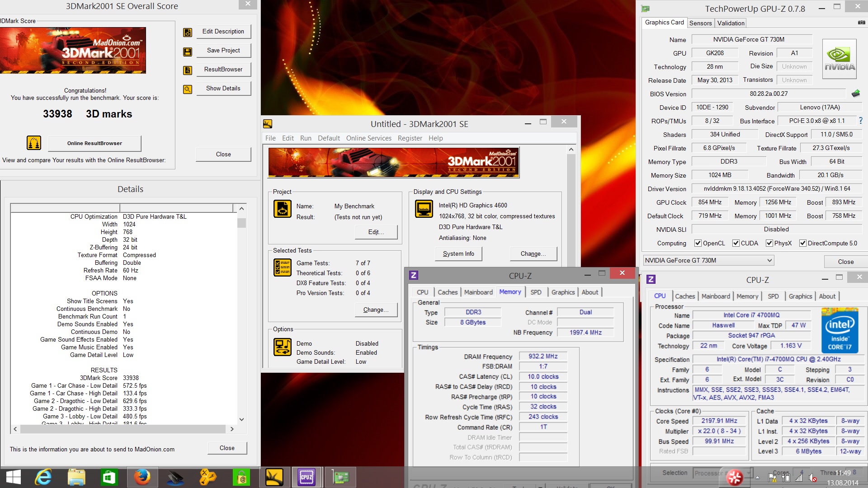Switch to the Validation tab in GPU-Z
The image size is (868, 488).
tap(731, 23)
